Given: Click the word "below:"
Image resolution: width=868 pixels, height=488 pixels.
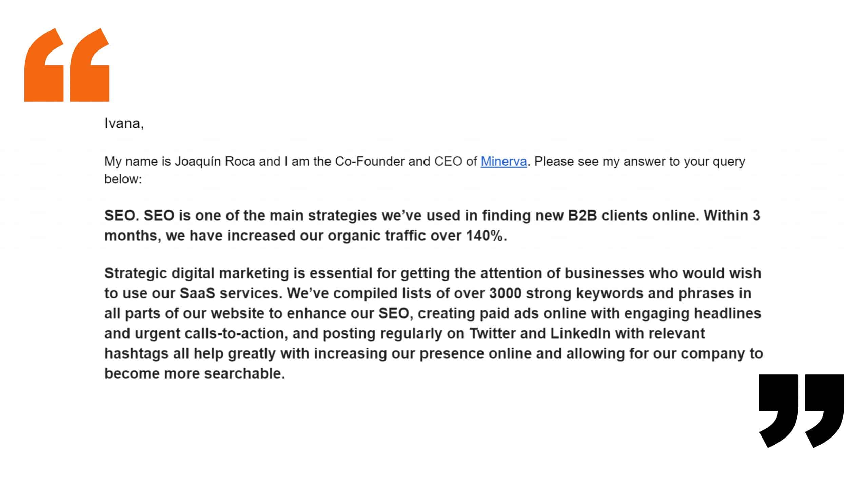Looking at the screenshot, I should coord(123,179).
